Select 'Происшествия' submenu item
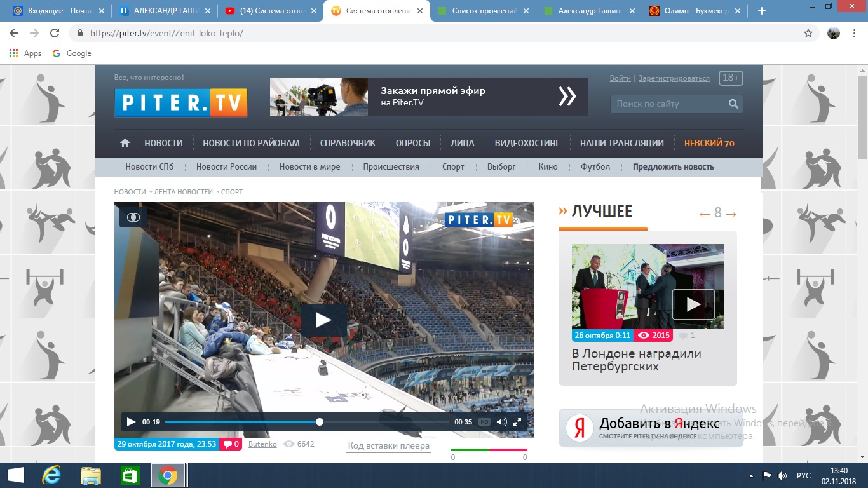The image size is (868, 488). (391, 167)
